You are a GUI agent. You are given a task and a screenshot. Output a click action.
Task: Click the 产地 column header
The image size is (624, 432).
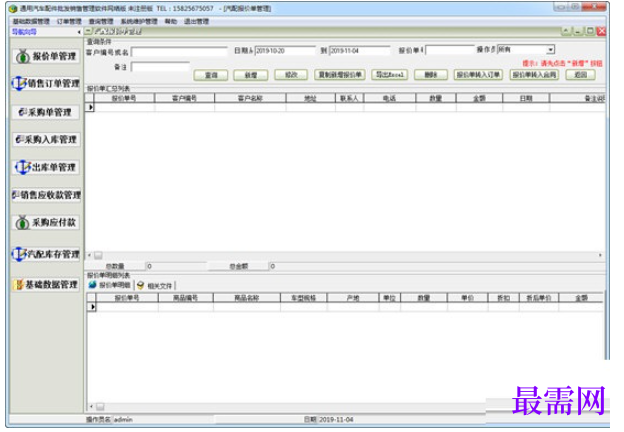tap(353, 298)
